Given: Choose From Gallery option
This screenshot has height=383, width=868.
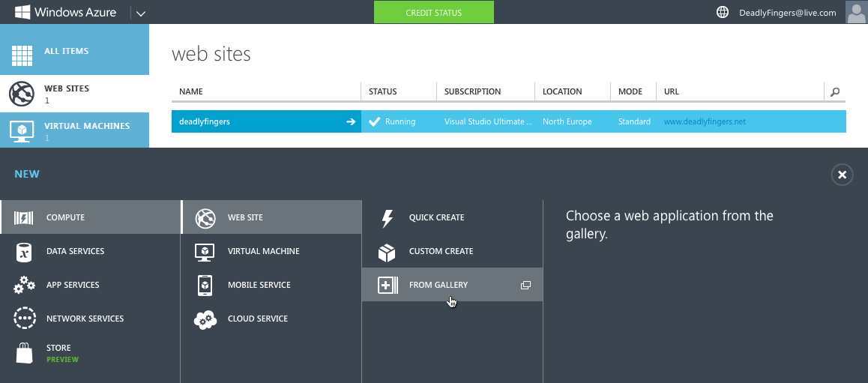Looking at the screenshot, I should pos(452,285).
